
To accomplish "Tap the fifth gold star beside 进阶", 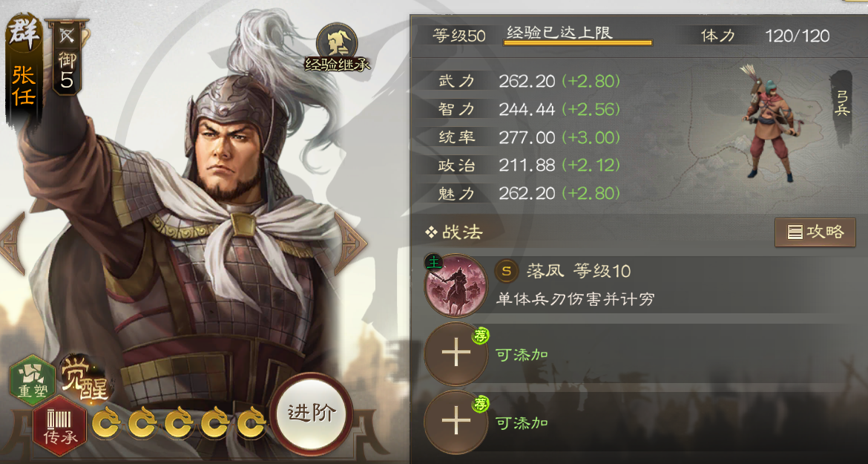I will 252,422.
